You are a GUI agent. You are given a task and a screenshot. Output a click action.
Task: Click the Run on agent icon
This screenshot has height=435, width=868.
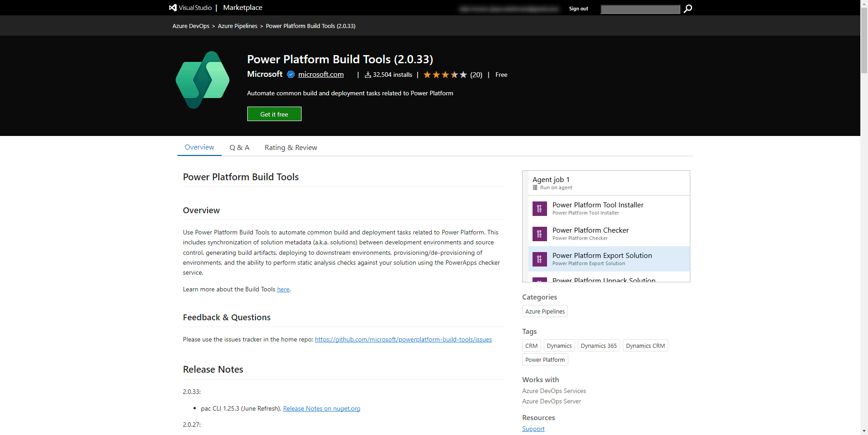click(x=535, y=187)
